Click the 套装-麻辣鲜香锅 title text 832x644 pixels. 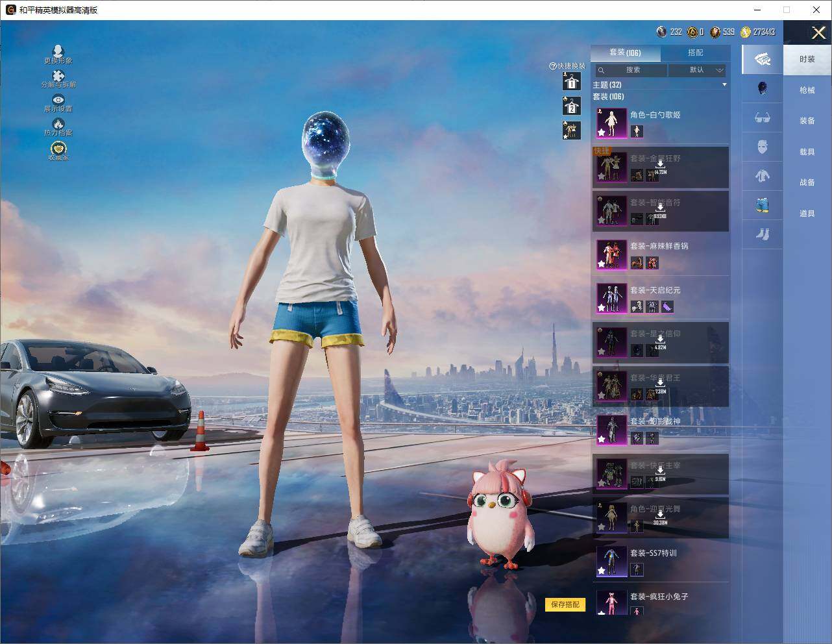click(659, 246)
